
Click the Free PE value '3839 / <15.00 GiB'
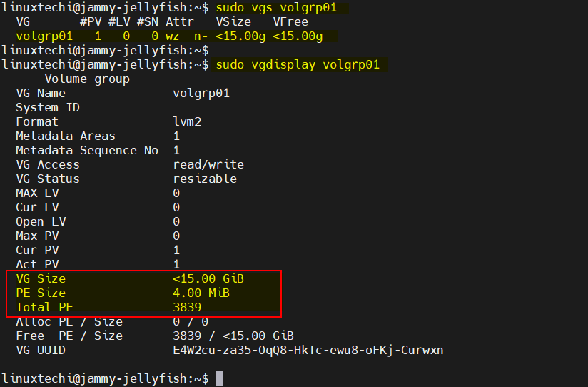(233, 336)
